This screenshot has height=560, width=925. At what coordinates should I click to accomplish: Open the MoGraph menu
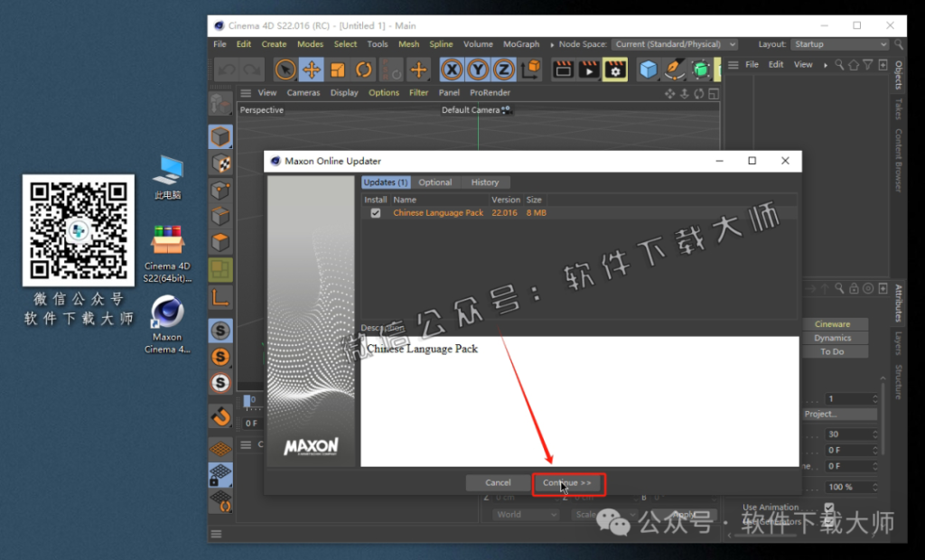520,44
